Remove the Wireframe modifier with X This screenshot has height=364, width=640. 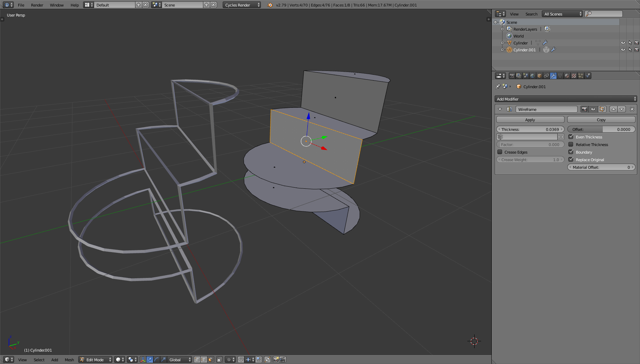tap(632, 109)
